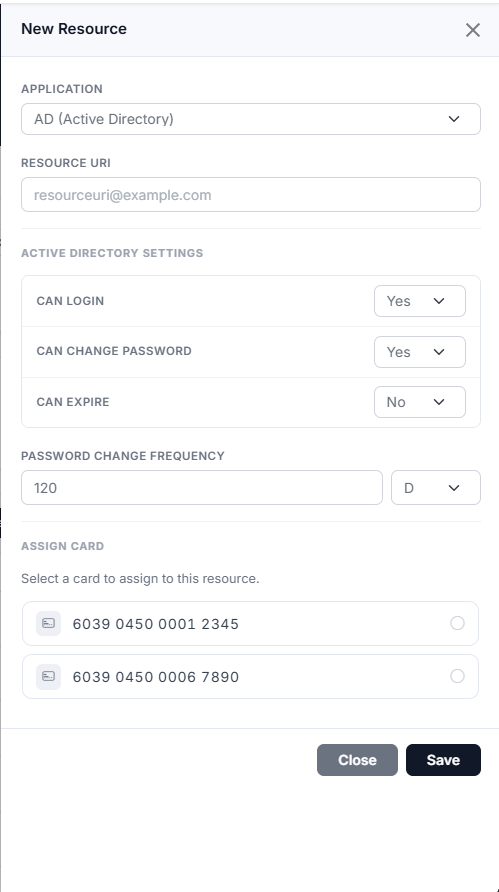Click card icon beside number ending 7890
The image size is (499, 892).
[x=48, y=676]
